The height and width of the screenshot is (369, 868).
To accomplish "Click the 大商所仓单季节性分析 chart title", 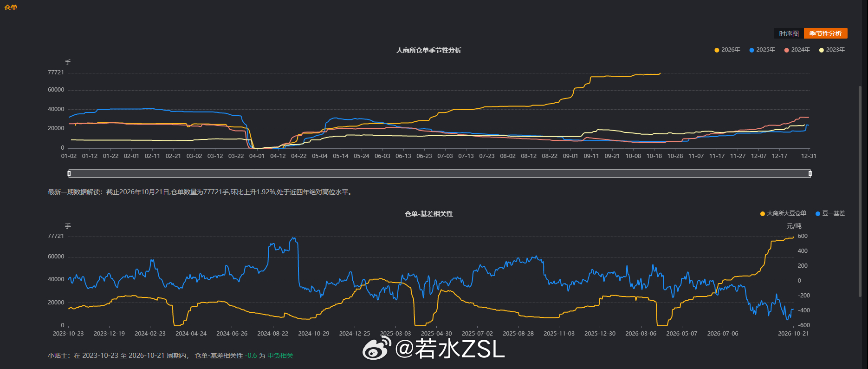I will tap(428, 50).
